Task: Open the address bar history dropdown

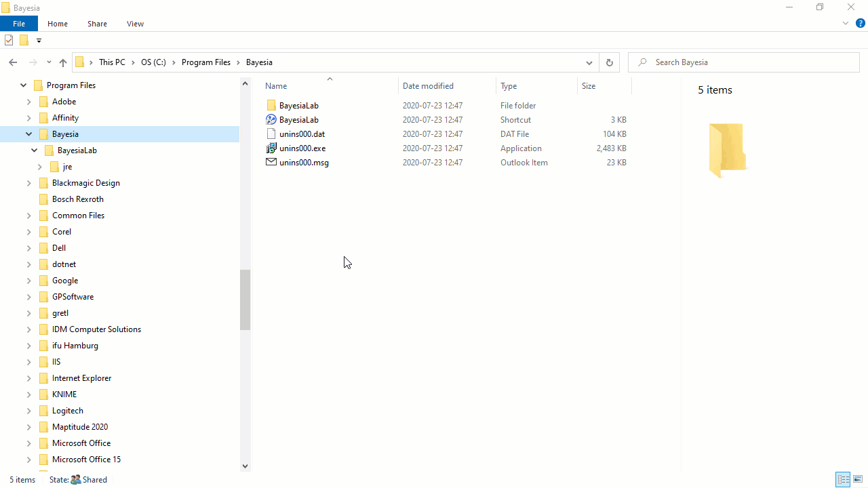Action: click(x=589, y=62)
